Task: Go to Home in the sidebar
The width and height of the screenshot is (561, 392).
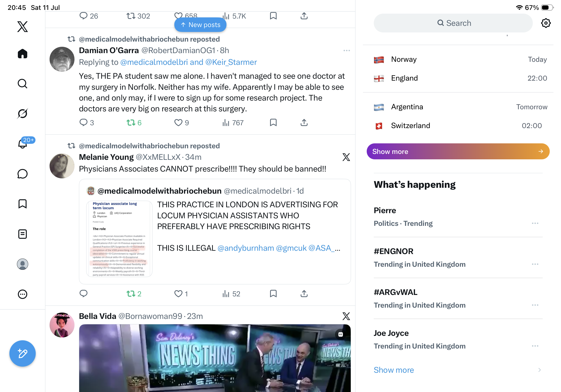Action: click(23, 54)
